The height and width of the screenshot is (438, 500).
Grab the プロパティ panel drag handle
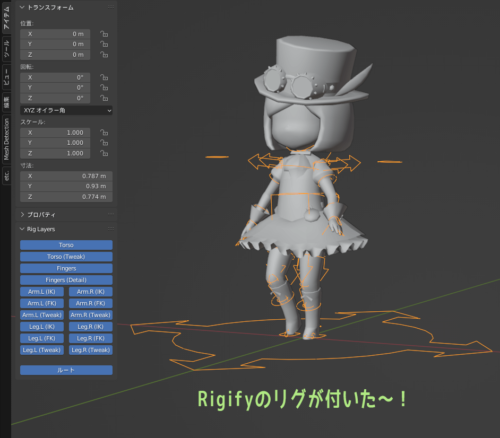point(111,214)
